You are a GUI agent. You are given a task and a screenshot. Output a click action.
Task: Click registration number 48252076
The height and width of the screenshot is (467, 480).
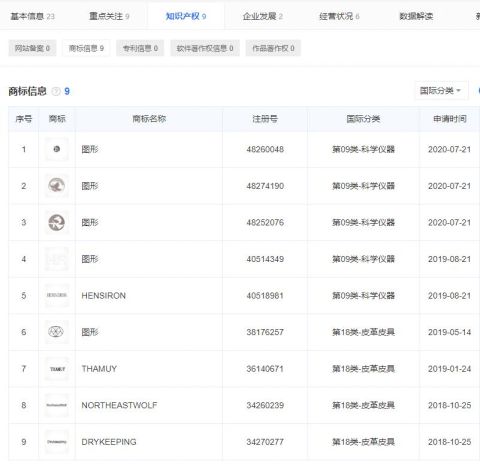coord(265,222)
